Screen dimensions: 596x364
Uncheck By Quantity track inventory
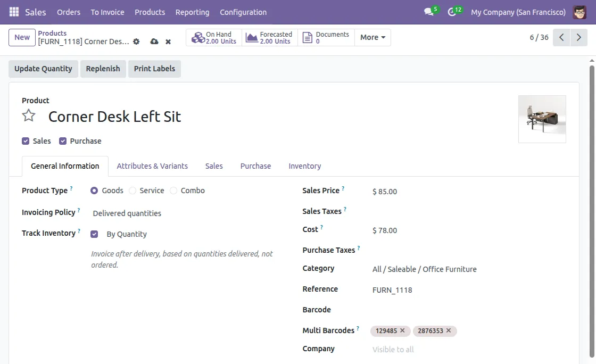[x=94, y=234]
